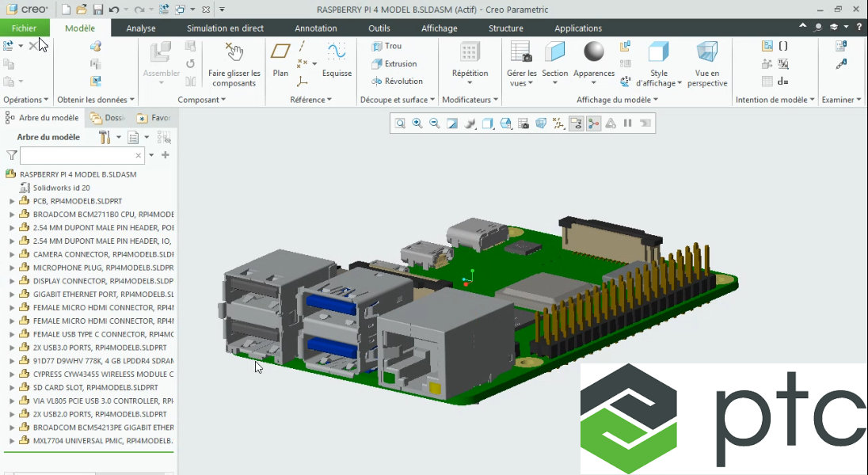Toggle display style in the graphics toolbar
Viewport: 868px width, 475px height.
point(487,123)
